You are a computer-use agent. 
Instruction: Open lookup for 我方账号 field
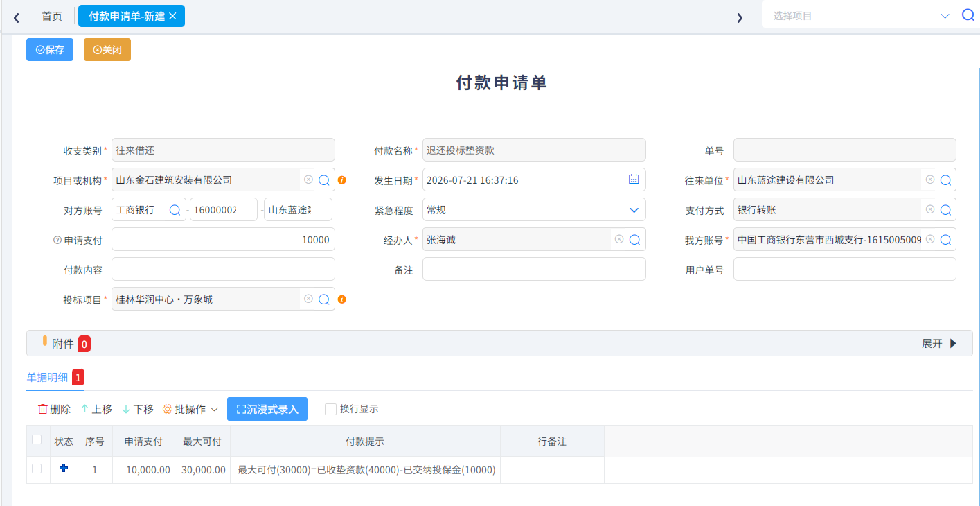945,240
